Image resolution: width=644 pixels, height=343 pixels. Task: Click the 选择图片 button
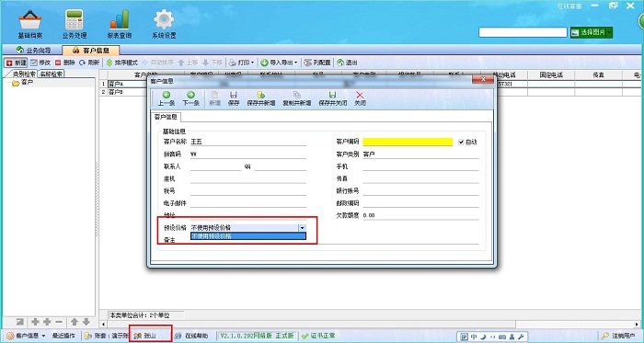pyautogui.click(x=588, y=32)
